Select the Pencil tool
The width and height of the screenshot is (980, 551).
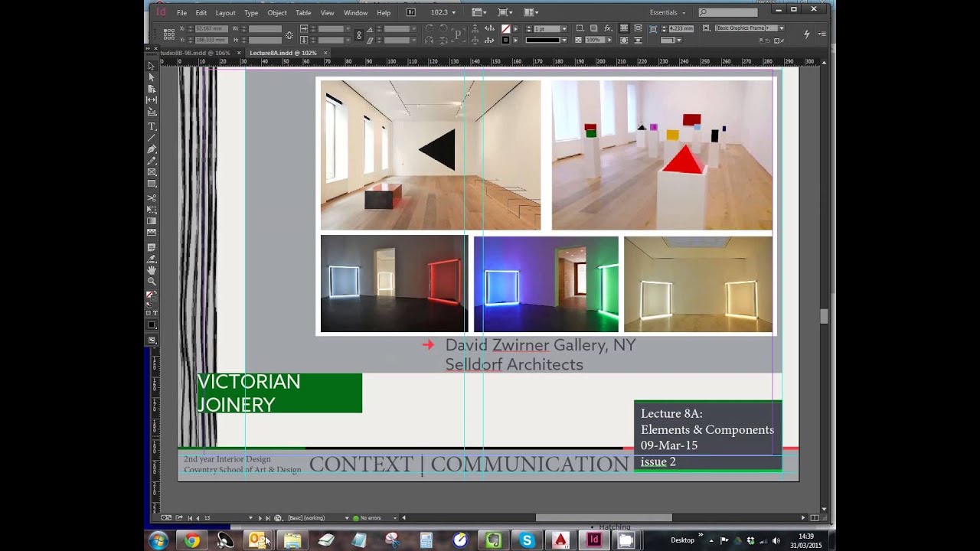point(152,161)
